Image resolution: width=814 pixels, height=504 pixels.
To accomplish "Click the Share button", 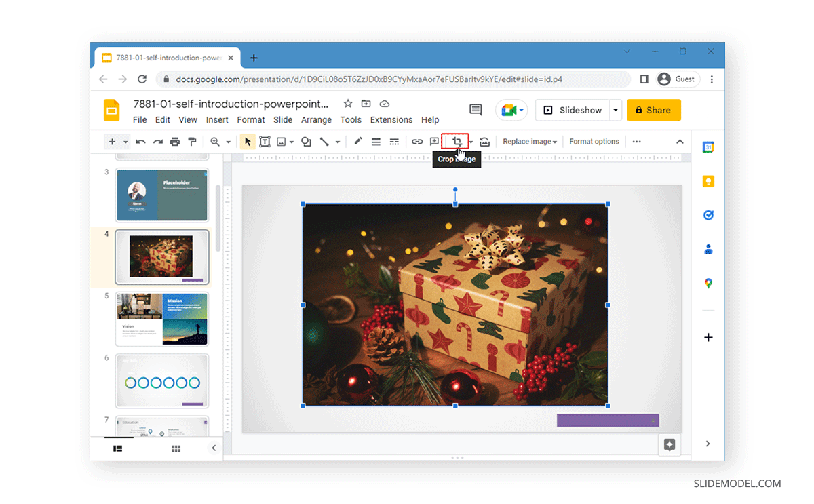I will point(653,110).
